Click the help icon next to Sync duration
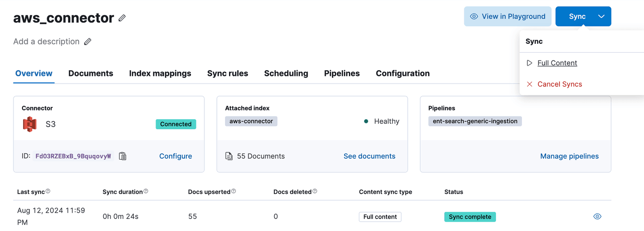Image resolution: width=644 pixels, height=231 pixels. pyautogui.click(x=146, y=191)
